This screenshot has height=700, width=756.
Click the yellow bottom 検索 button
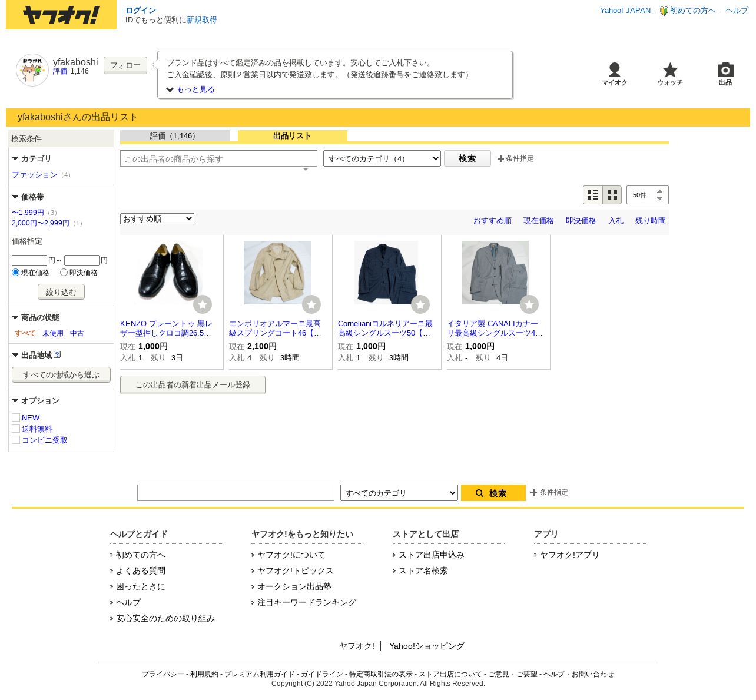coord(493,493)
